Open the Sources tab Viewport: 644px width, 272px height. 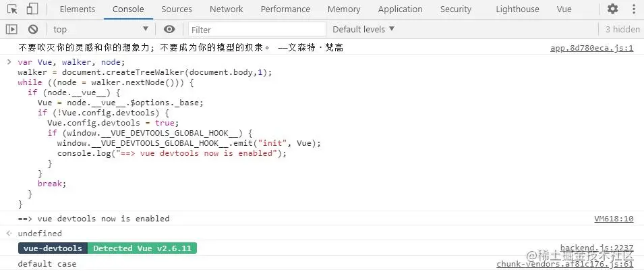pyautogui.click(x=177, y=9)
